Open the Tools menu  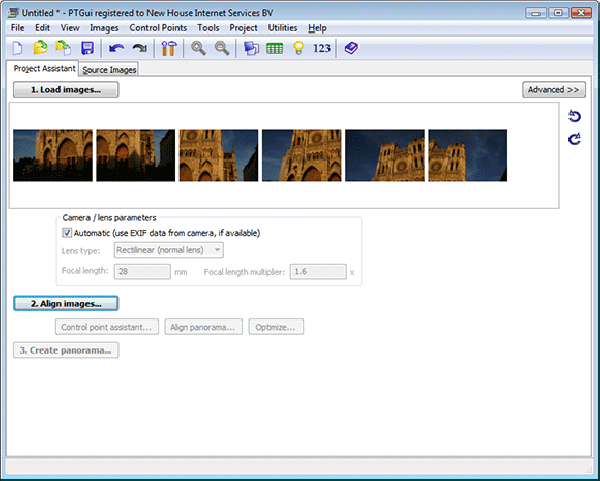[x=208, y=28]
